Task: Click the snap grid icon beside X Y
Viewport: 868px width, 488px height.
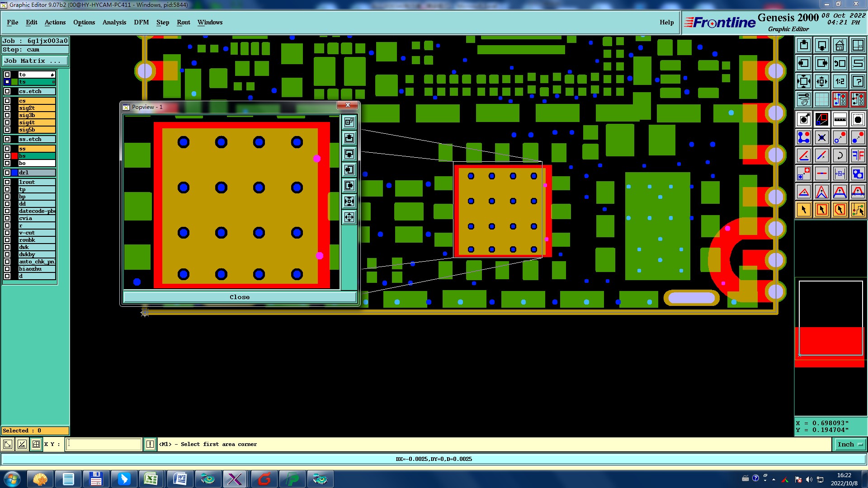Action: coord(36,444)
